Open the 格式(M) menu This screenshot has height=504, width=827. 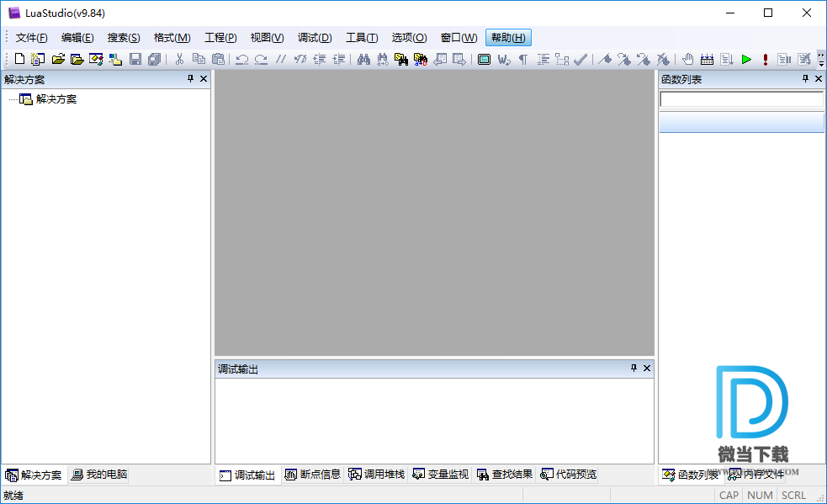[x=172, y=38]
